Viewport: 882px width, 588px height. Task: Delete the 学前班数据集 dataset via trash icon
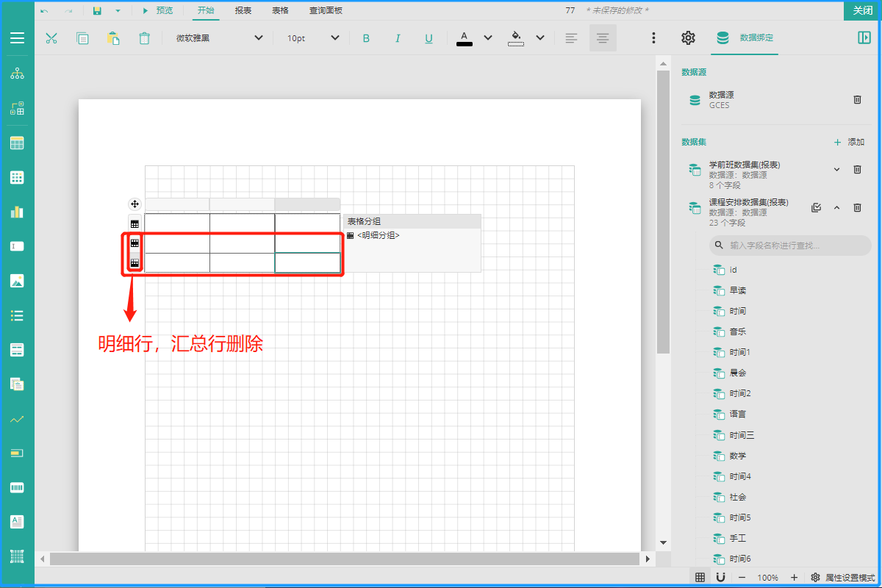click(x=857, y=170)
